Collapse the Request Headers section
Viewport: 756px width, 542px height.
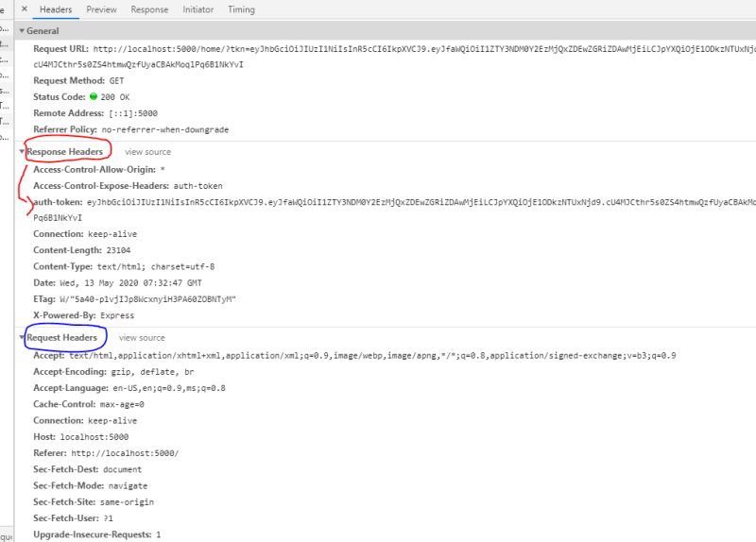click(22, 338)
